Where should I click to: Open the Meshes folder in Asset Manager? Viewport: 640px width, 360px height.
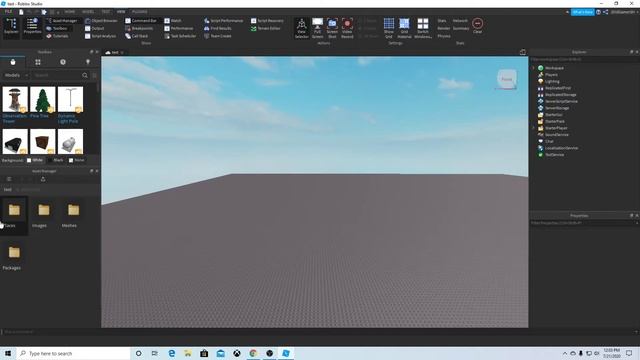coord(73,216)
